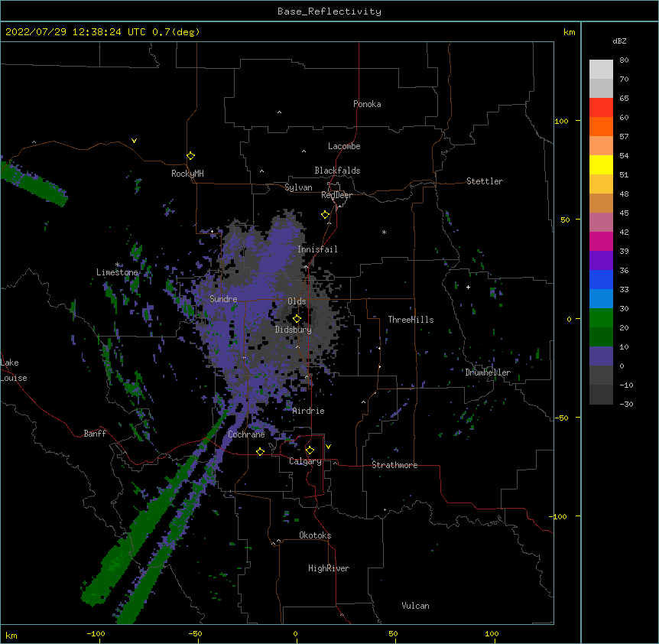Click the Calgary city label
This screenshot has width=659, height=644.
tap(305, 461)
